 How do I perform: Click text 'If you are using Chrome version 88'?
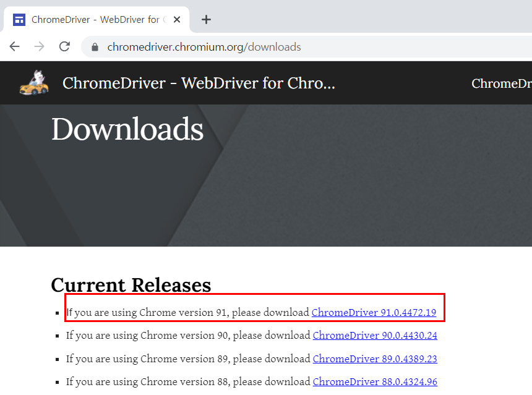tap(147, 382)
